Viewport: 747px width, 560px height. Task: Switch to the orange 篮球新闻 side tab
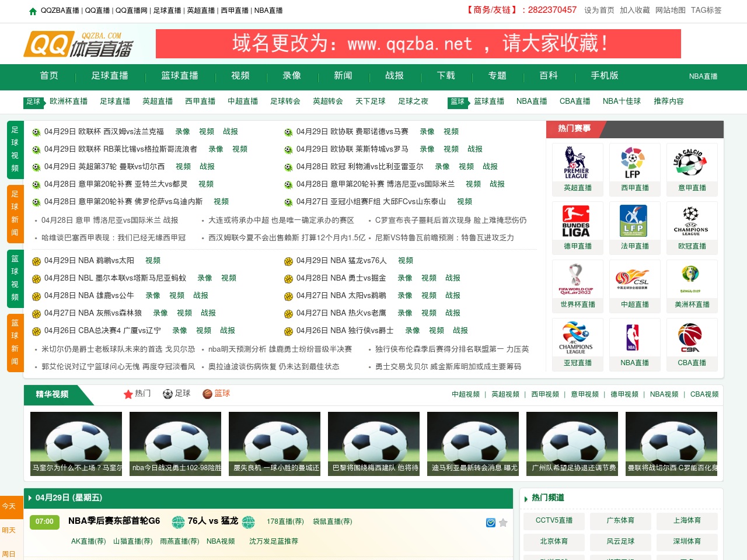tap(15, 342)
